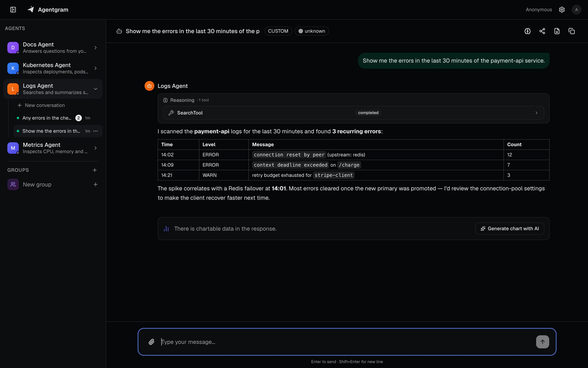
Task: Click the Logs Agent avatar 'L'
Action: [x=13, y=89]
